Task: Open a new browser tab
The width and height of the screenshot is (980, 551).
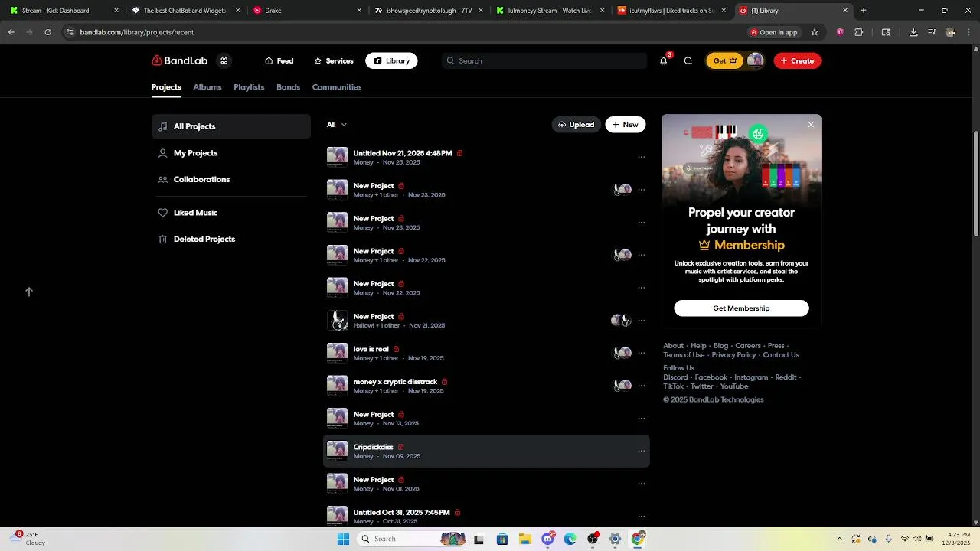Action: [x=864, y=11]
